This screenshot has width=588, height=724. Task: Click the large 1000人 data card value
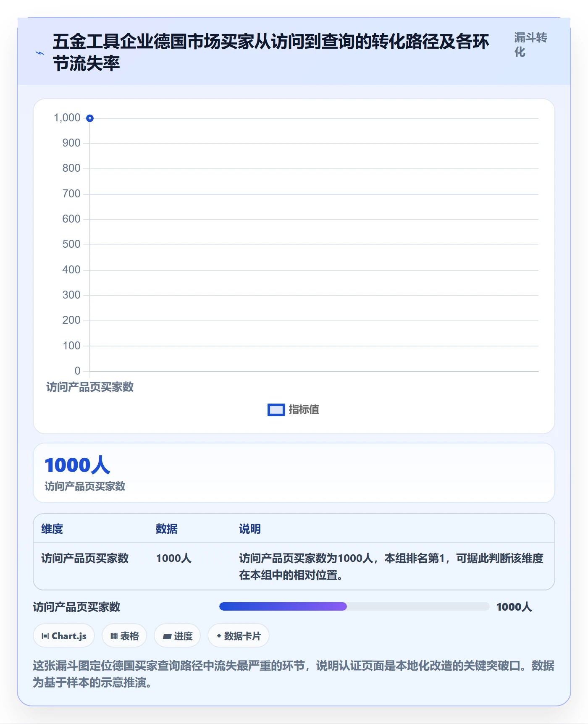(77, 465)
